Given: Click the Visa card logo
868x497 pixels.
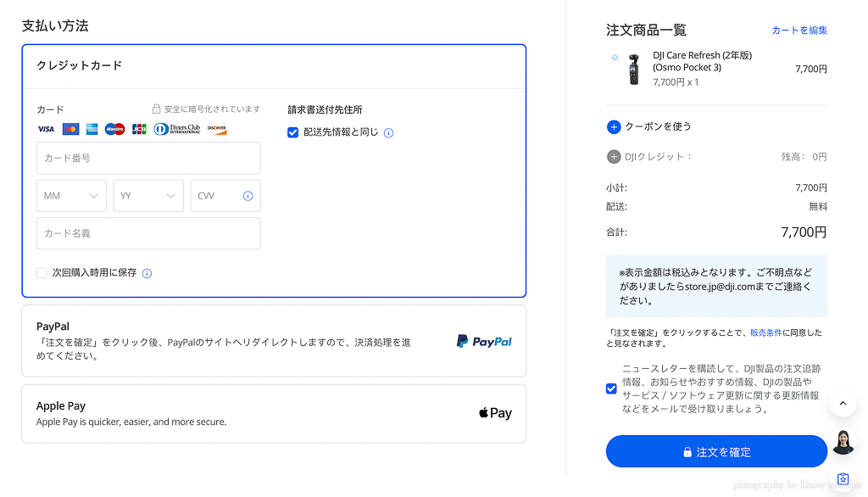Looking at the screenshot, I should click(46, 129).
